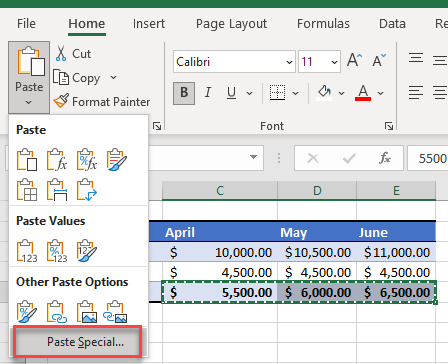Choose the plain Paste option in Paste group
Viewport: 448px width, 364px height.
click(27, 160)
